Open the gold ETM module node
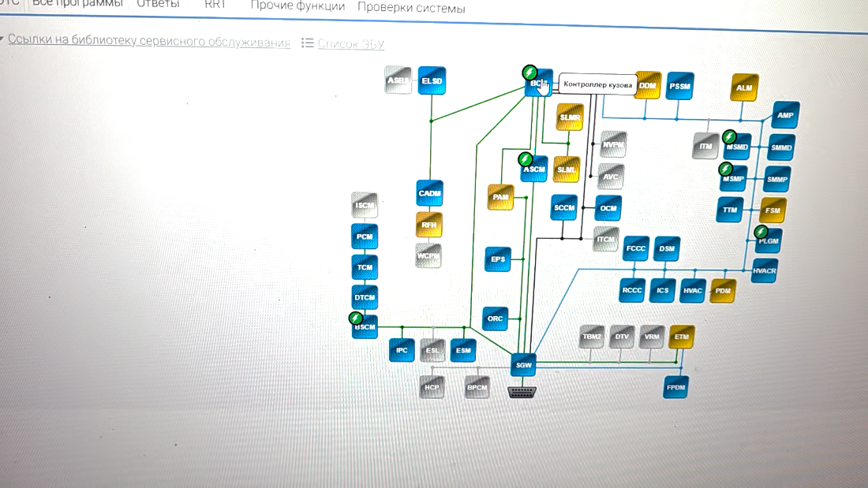This screenshot has width=868, height=488. click(682, 337)
